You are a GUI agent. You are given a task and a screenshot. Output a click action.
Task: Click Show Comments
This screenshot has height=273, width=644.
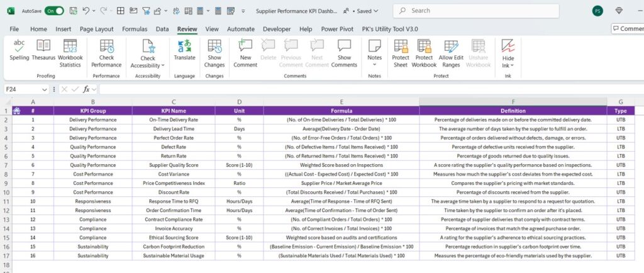(x=344, y=53)
